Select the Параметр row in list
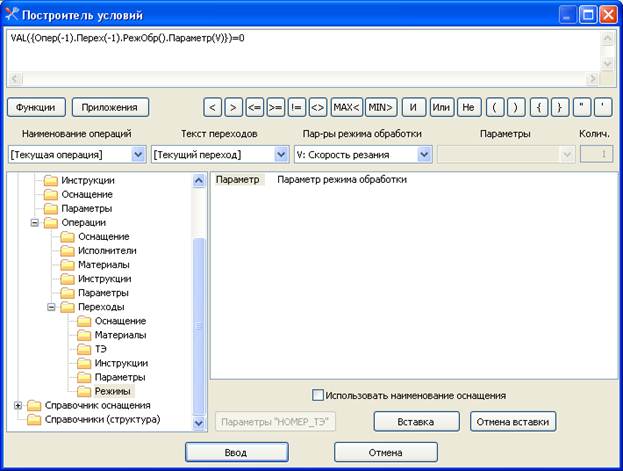This screenshot has width=623, height=471. 238,180
